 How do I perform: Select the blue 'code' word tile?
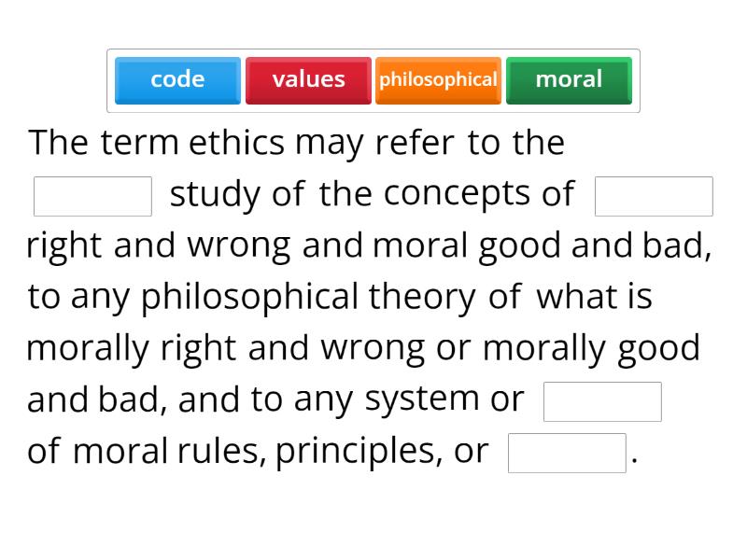(177, 79)
